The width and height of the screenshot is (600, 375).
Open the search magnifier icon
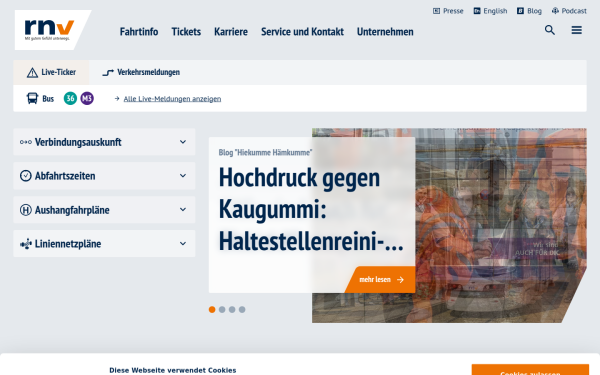[549, 30]
